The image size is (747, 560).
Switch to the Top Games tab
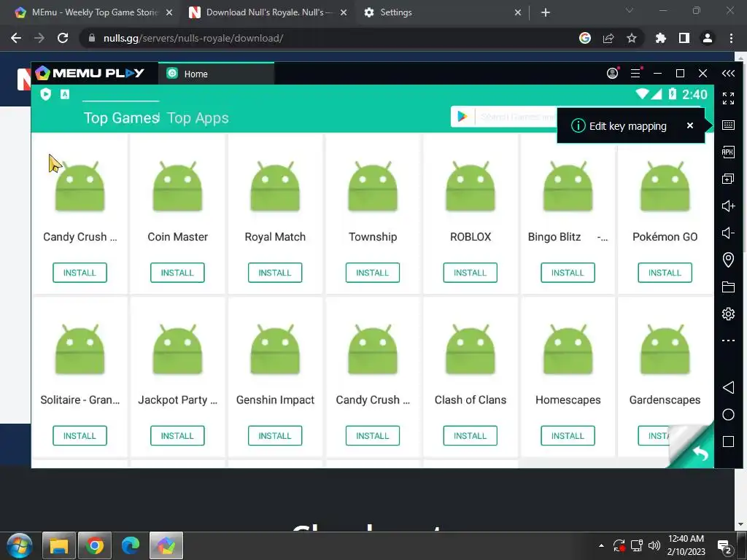(x=121, y=118)
